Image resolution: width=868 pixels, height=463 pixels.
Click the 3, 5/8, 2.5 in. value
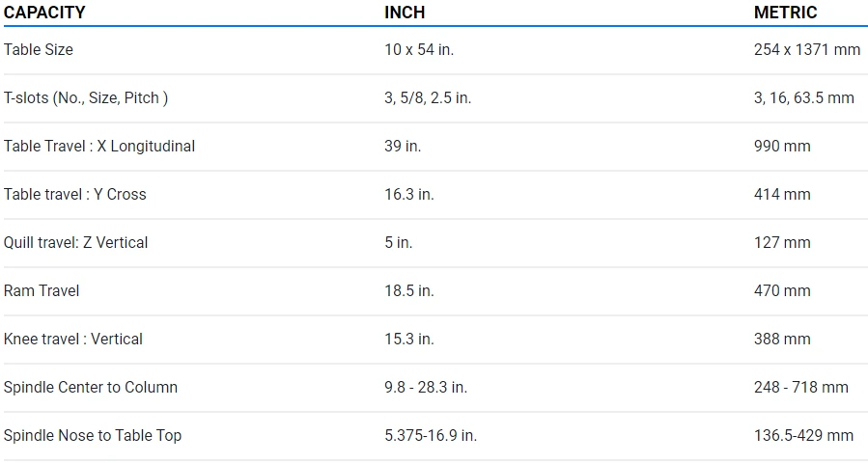coord(428,97)
